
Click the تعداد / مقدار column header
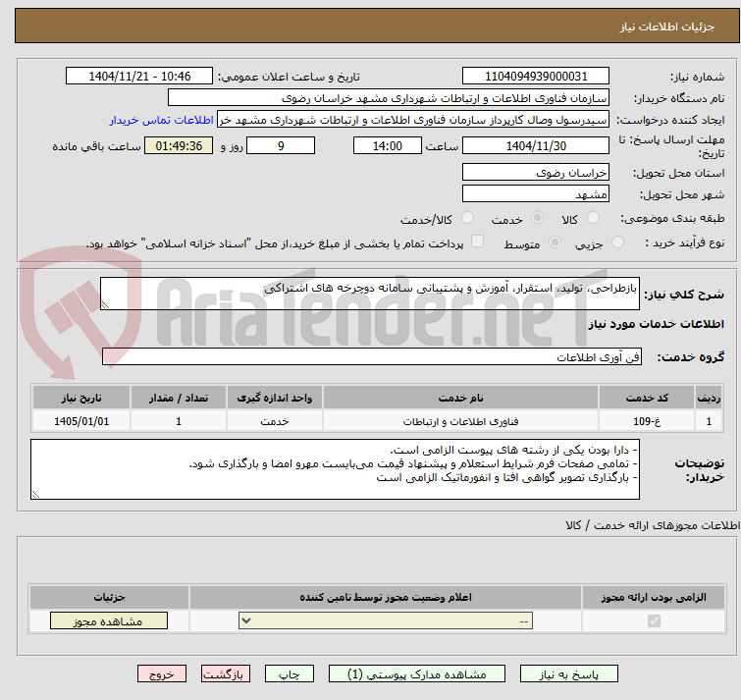[x=179, y=398]
